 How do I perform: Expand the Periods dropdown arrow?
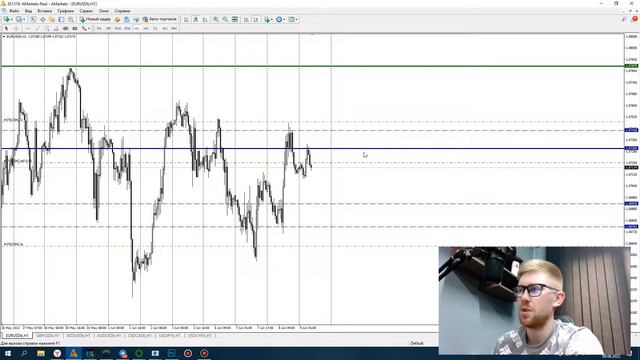point(284,19)
